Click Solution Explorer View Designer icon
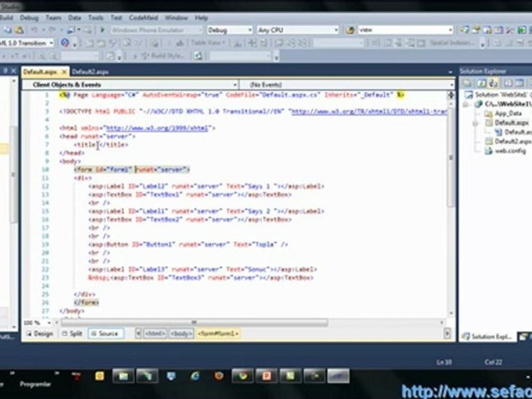 [x=520, y=83]
